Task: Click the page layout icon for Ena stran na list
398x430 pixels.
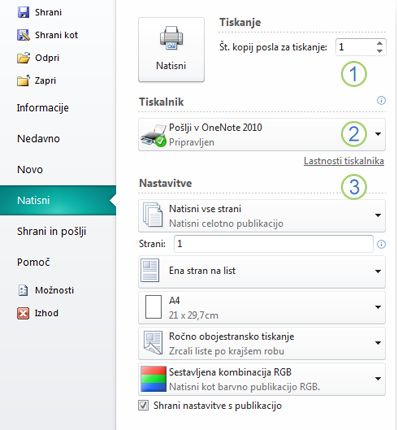Action: point(150,271)
